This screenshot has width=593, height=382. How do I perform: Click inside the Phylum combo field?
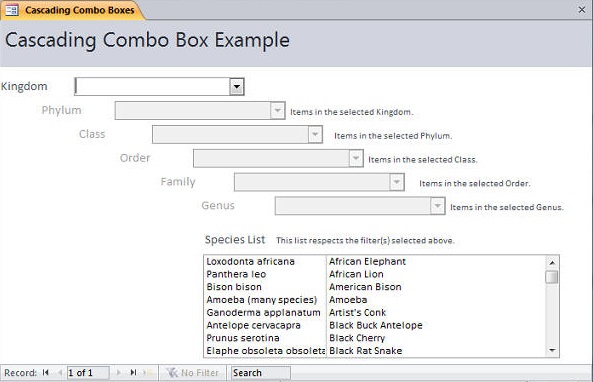(x=193, y=110)
